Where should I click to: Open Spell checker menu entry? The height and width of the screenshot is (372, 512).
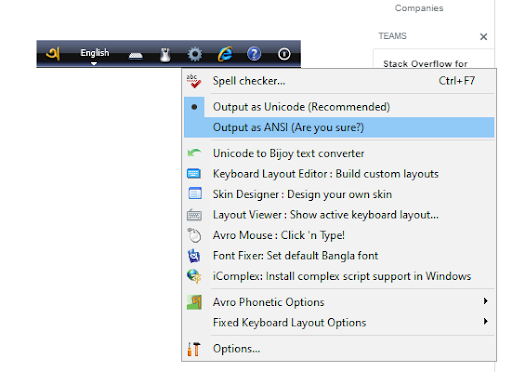339,81
